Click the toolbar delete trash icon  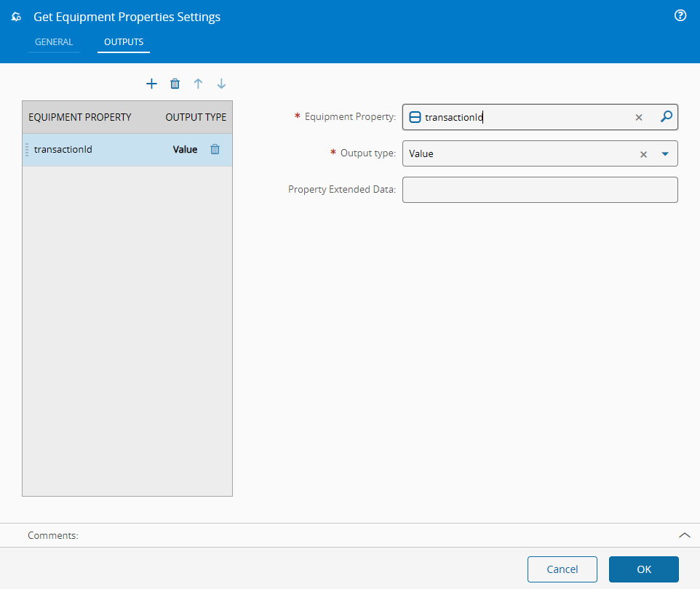(175, 84)
